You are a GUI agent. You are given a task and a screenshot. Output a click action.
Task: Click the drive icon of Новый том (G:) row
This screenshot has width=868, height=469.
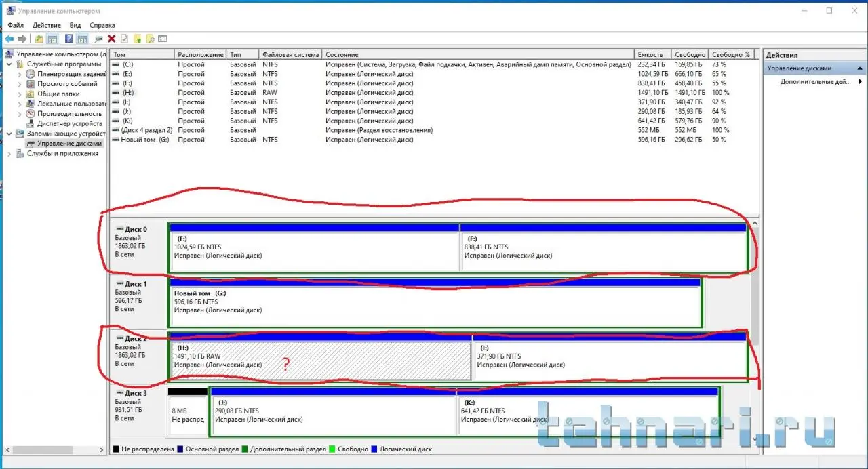click(115, 140)
